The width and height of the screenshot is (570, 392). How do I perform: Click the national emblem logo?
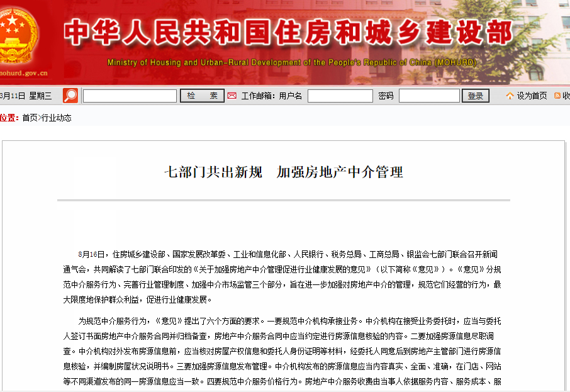pyautogui.click(x=17, y=35)
